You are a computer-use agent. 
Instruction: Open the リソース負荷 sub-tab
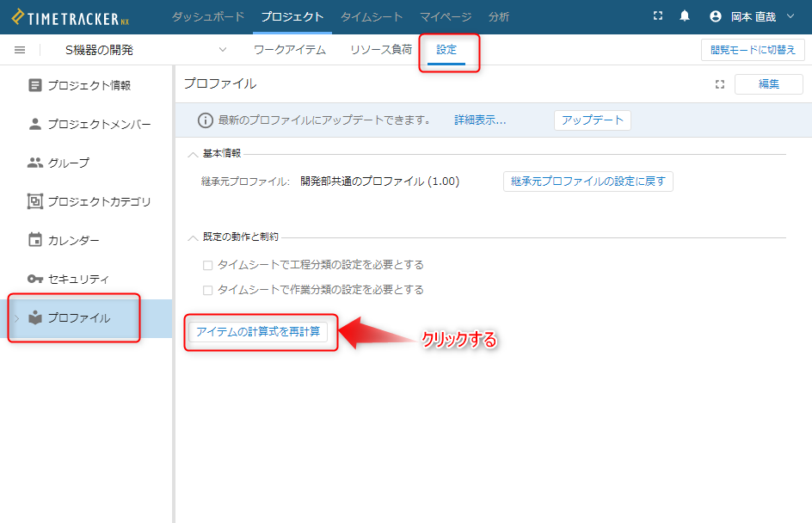pyautogui.click(x=381, y=50)
